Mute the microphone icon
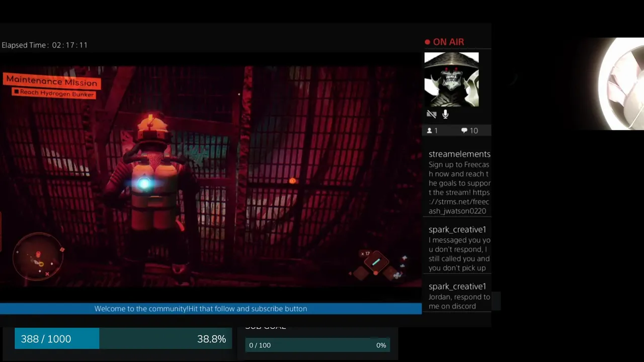 point(445,115)
